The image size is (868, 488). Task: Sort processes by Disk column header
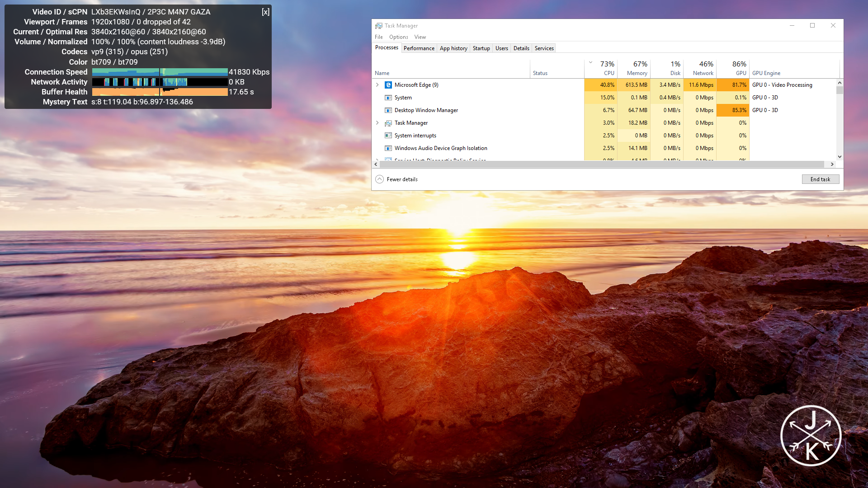point(667,68)
